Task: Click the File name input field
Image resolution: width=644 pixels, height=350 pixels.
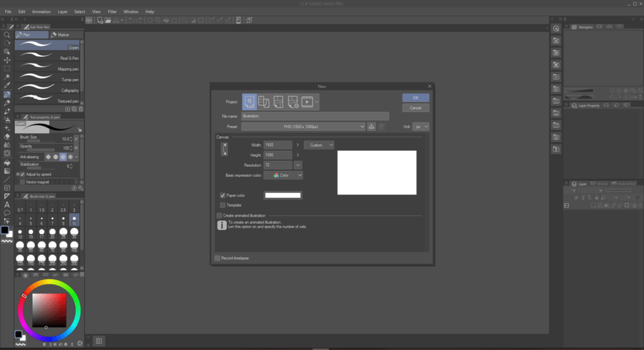Action: click(x=315, y=116)
